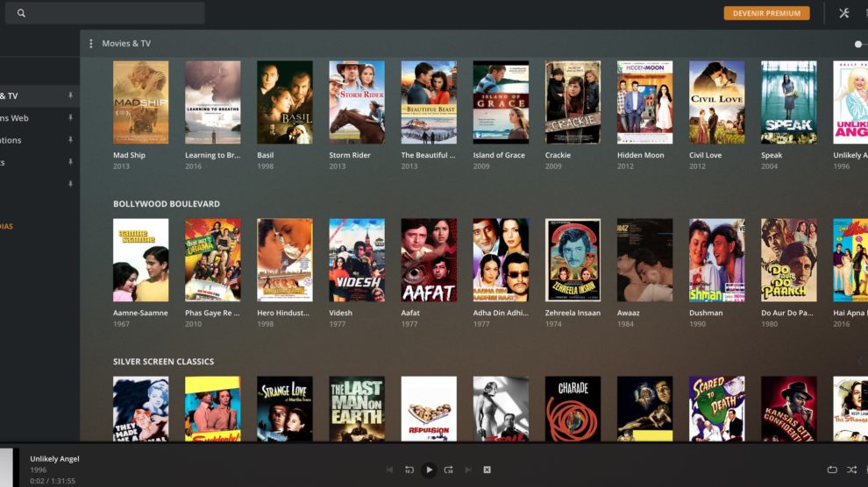Open the Awaaz poster
Image resolution: width=868 pixels, height=487 pixels.
tap(644, 260)
